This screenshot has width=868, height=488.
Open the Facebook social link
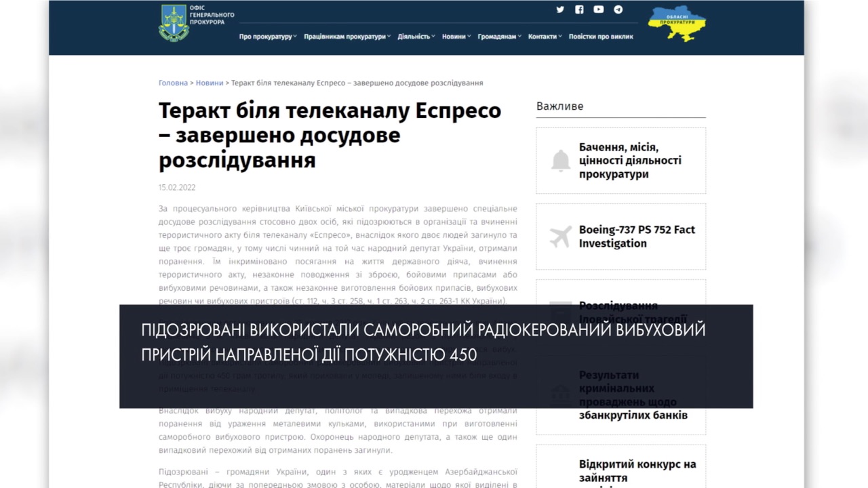(579, 9)
